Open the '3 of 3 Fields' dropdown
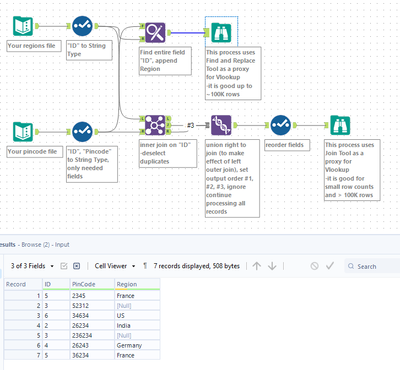 click(x=32, y=266)
